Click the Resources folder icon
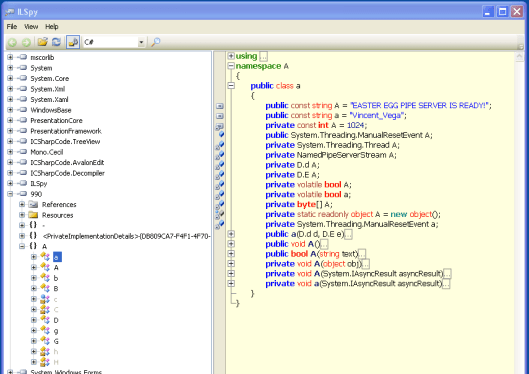This screenshot has height=374, width=529. [x=33, y=215]
